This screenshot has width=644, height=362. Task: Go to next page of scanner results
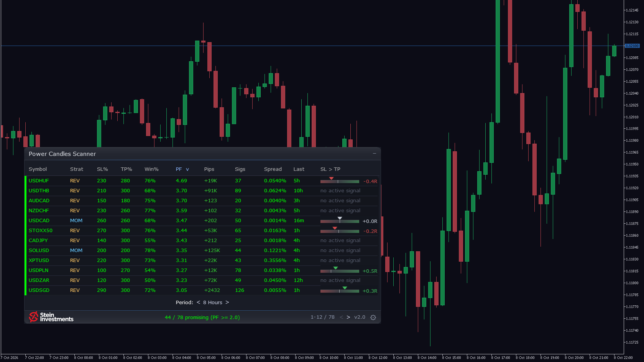tap(348, 317)
